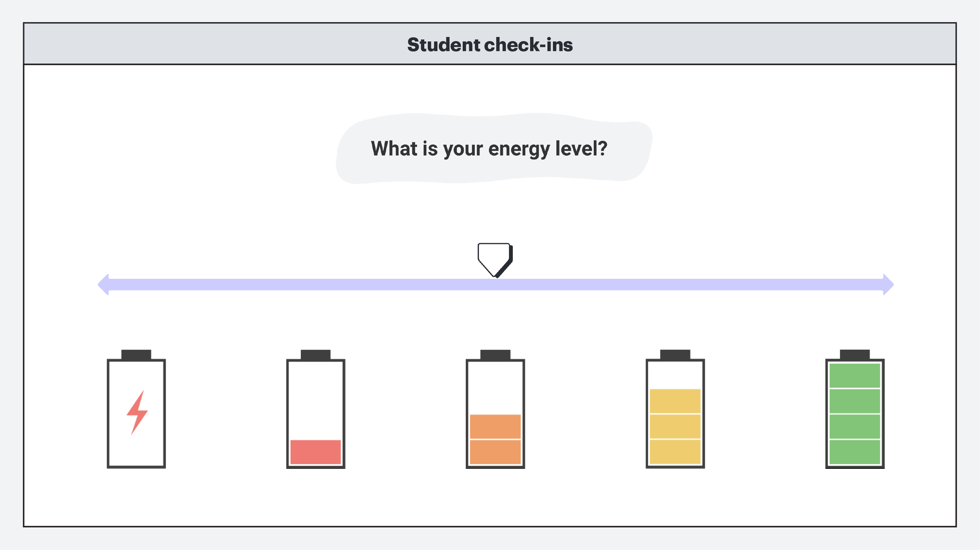Click the red lightning bolt in the empty battery
Screen dimensions: 980x550
[x=137, y=413]
